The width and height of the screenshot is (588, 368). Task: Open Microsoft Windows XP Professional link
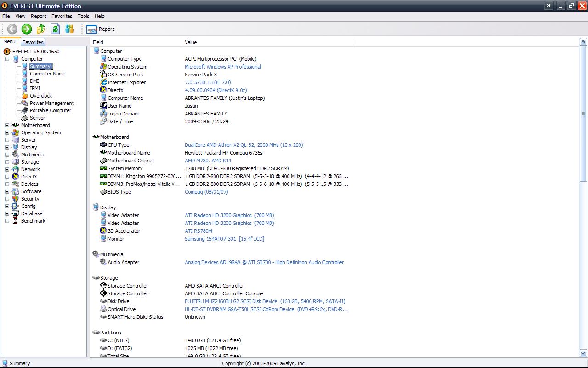click(223, 67)
